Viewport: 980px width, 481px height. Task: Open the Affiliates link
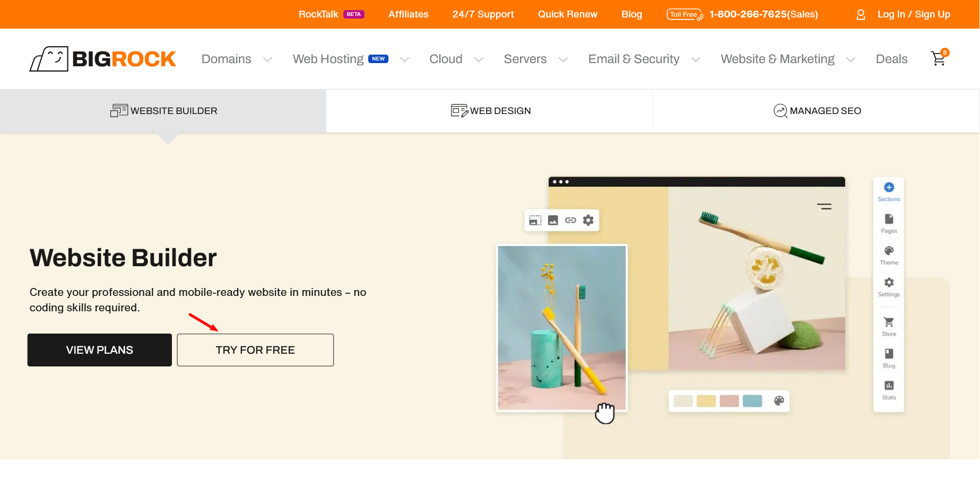coord(409,14)
